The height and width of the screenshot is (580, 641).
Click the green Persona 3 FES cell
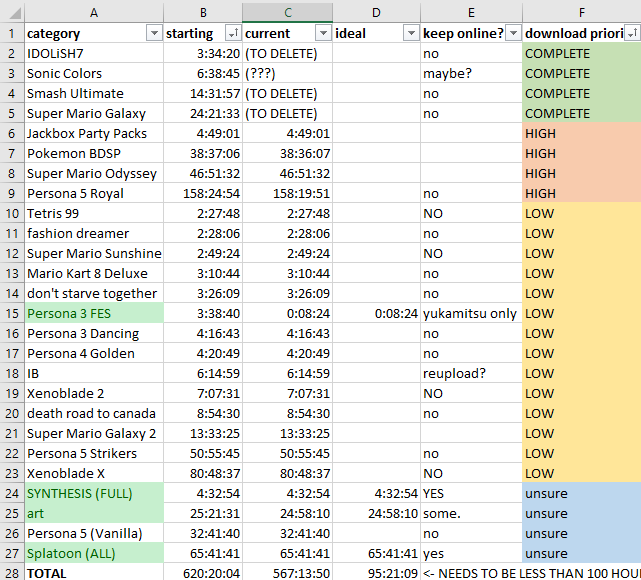coord(94,314)
